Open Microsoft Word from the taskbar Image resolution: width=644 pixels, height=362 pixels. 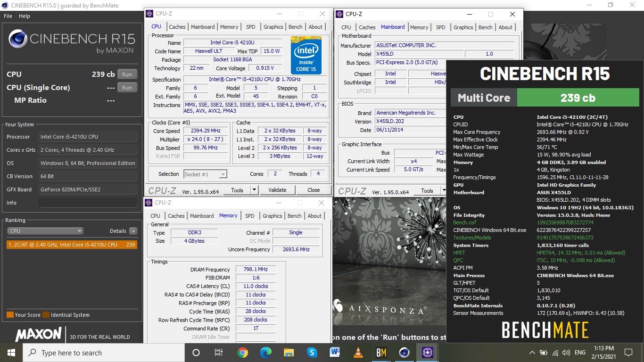(335, 353)
